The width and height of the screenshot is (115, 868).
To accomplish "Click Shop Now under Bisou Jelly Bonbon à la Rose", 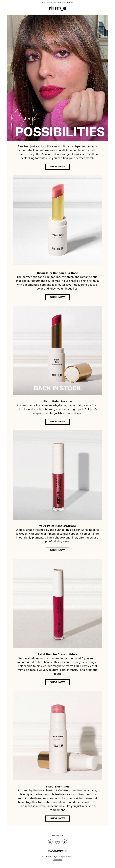I will pyautogui.click(x=57, y=297).
